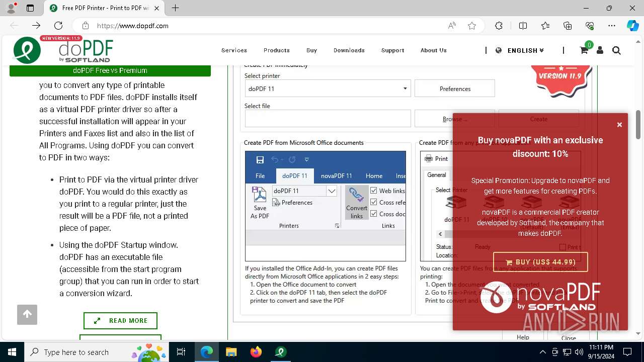This screenshot has width=644, height=362.
Task: Select the General tab in Print dialog
Action: (437, 175)
